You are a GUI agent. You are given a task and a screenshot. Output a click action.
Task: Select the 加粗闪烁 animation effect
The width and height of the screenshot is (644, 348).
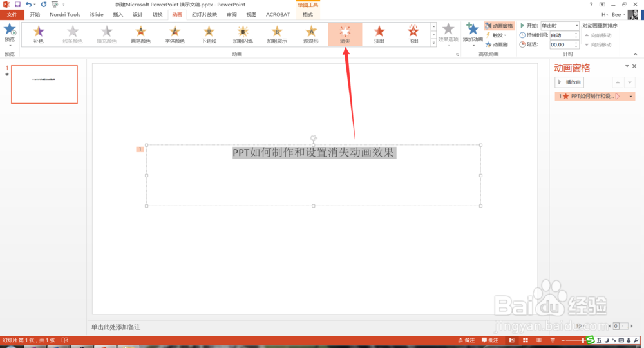[243, 34]
